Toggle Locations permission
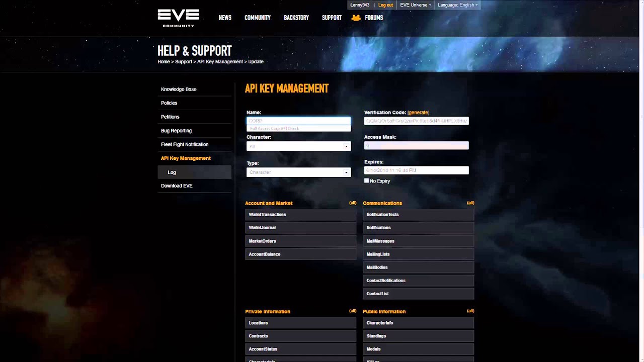644x362 pixels. pyautogui.click(x=300, y=323)
